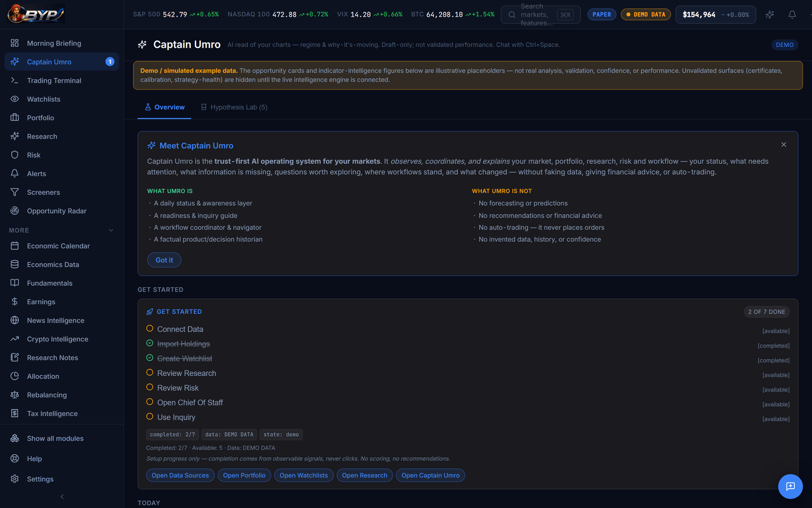
Task: Toggle the Create Watchlist completed check
Action: (150, 358)
